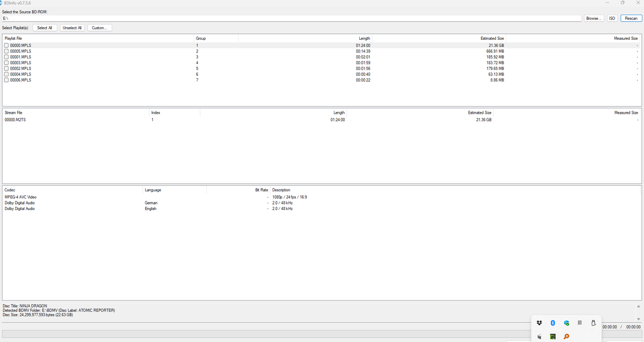The height and width of the screenshot is (342, 644).
Task: Click the gray clapperboard tray icon
Action: click(x=539, y=336)
